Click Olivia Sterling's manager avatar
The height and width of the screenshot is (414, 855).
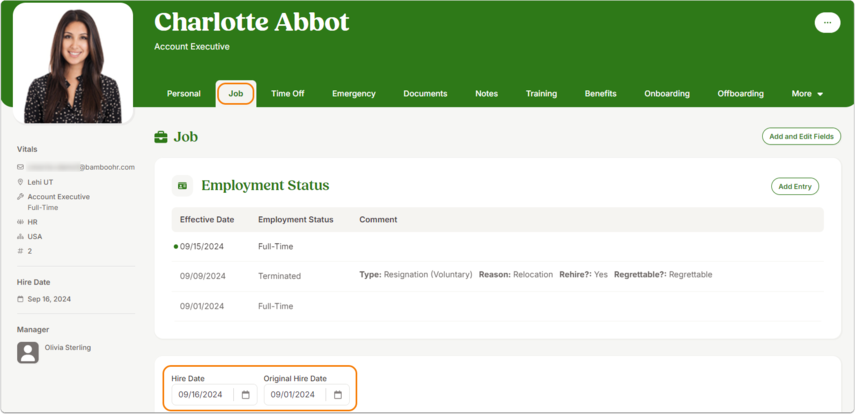(x=28, y=352)
